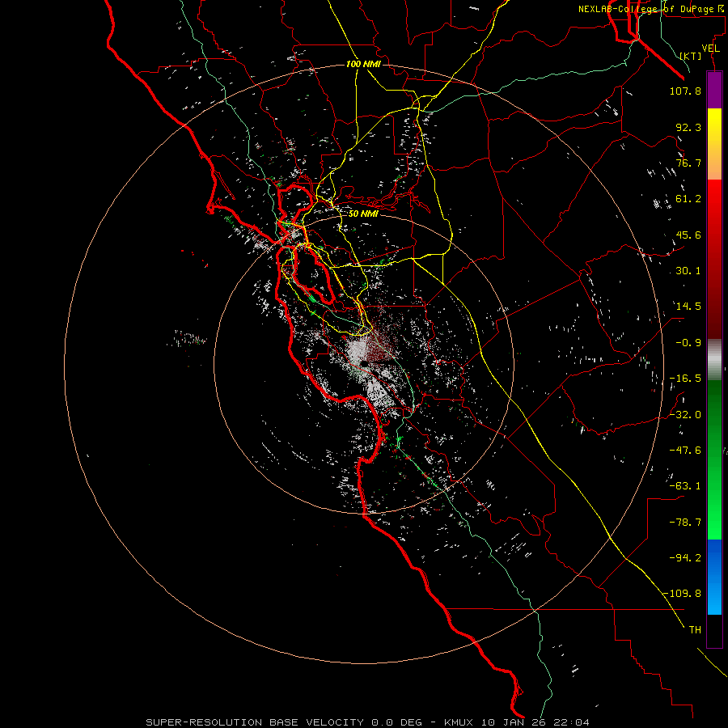Image resolution: width=728 pixels, height=728 pixels.
Task: Click the -78.7 legend value
Action: click(x=685, y=523)
